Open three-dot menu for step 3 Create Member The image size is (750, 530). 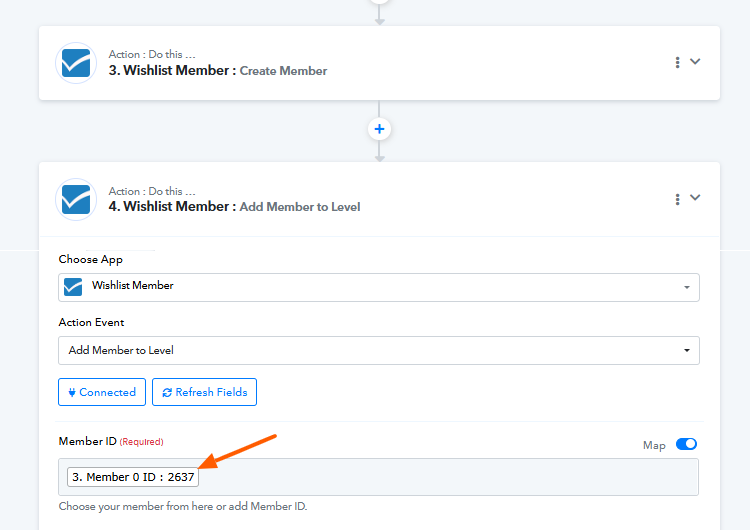click(x=677, y=62)
